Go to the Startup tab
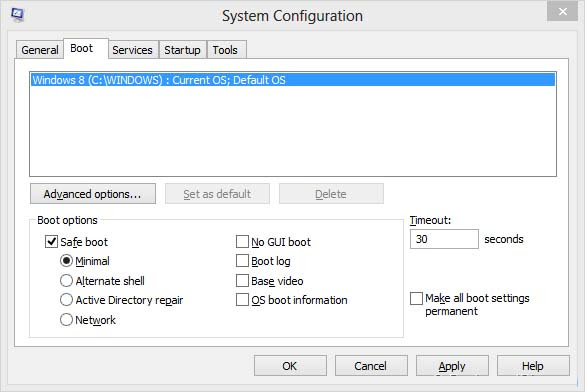The height and width of the screenshot is (392, 585). (x=182, y=50)
